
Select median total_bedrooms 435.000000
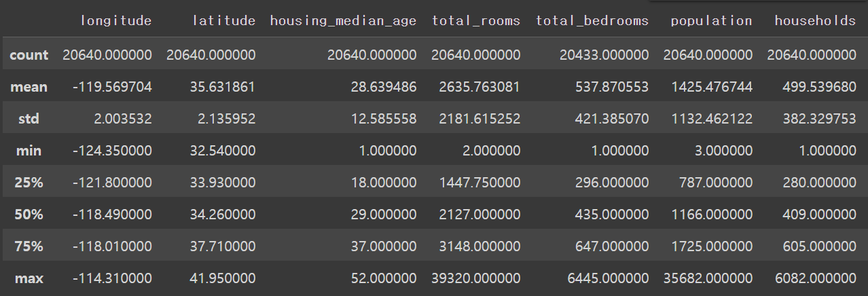pos(612,215)
